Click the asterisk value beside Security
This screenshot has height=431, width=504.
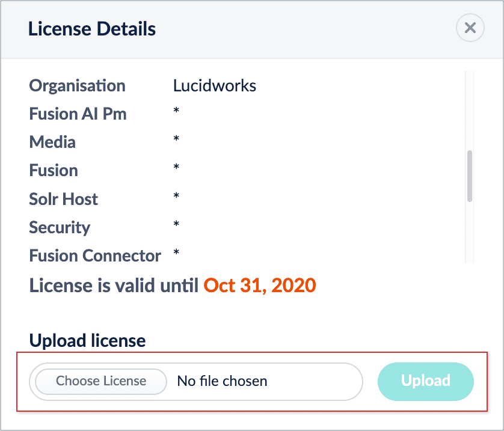[x=176, y=224]
